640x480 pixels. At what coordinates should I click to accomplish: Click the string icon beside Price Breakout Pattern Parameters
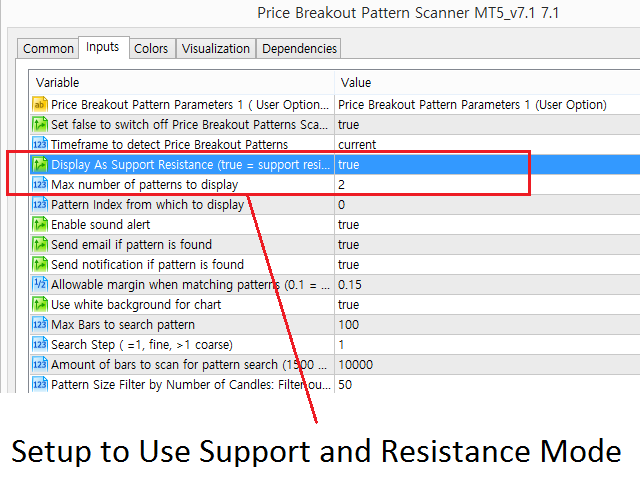(40, 104)
